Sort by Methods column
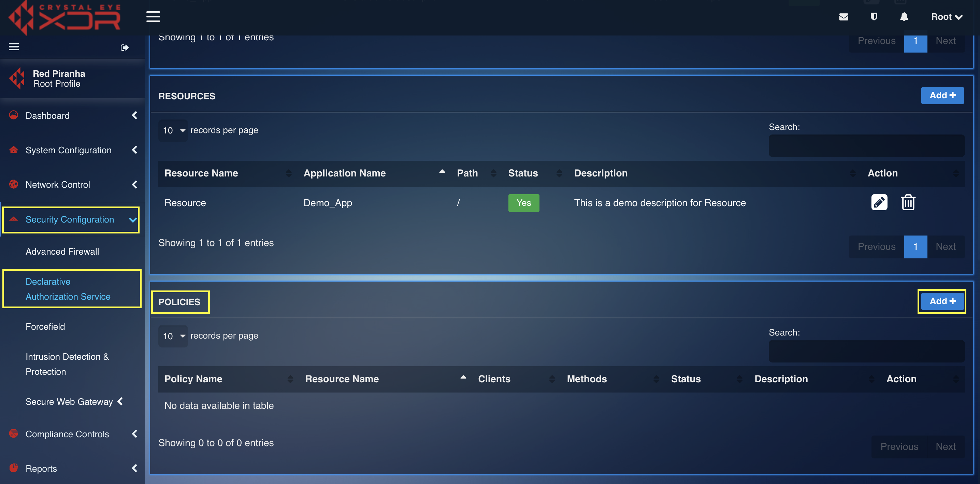The width and height of the screenshot is (980, 484). point(613,379)
